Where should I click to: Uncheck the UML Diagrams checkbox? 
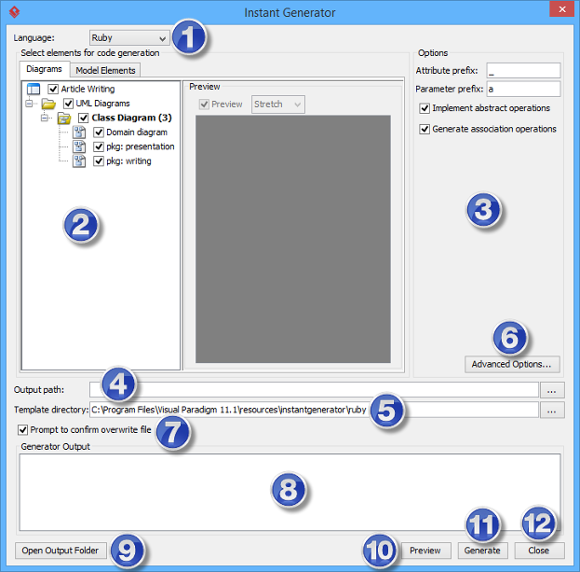click(68, 103)
